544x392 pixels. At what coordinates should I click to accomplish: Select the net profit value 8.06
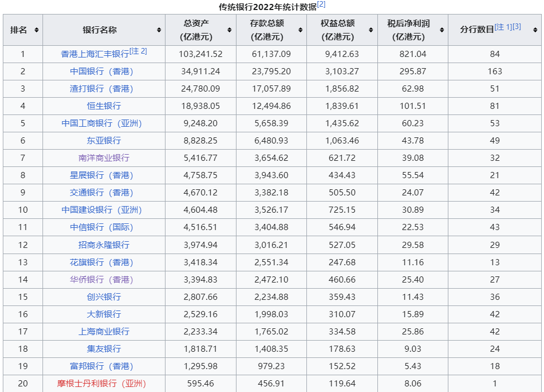pyautogui.click(x=413, y=384)
